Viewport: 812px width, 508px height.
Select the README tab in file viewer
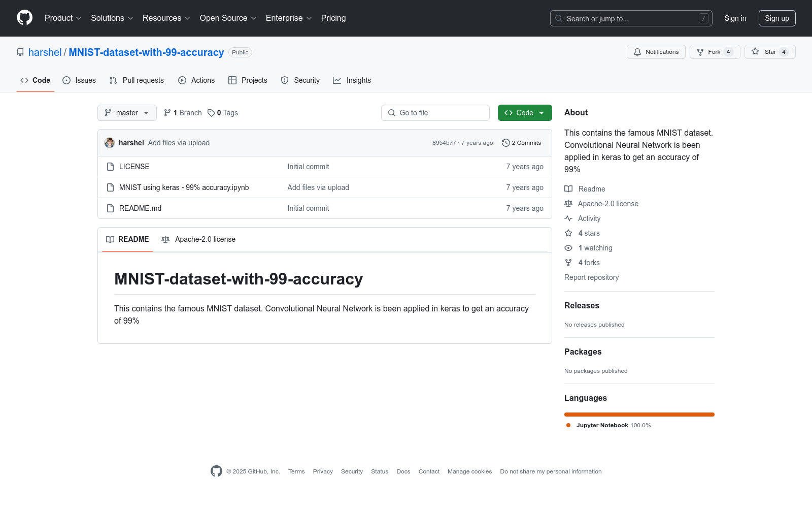point(127,239)
